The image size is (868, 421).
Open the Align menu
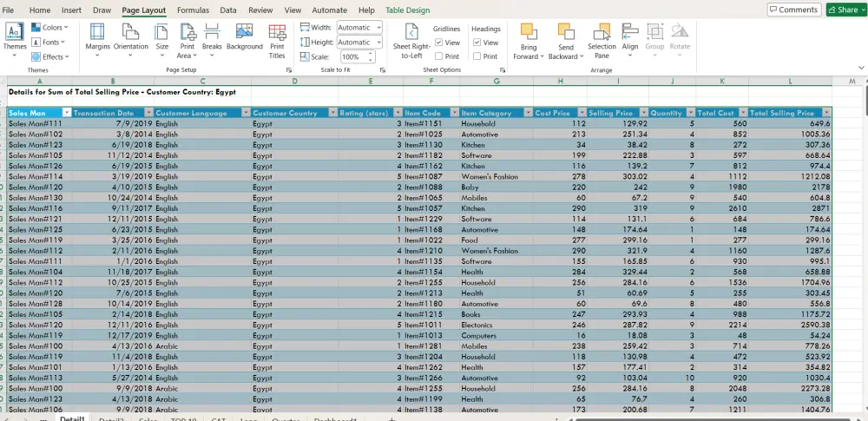click(x=630, y=41)
